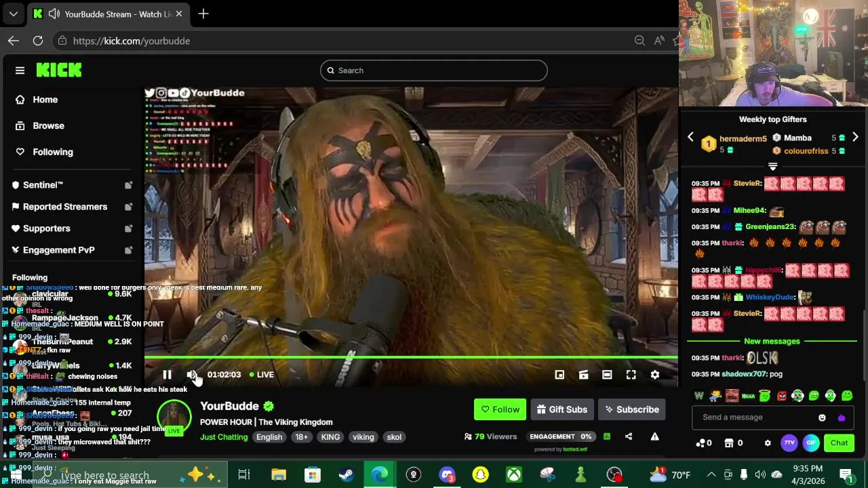Screen dimensions: 868x488
Task: Click the purple gift icon in message box
Action: click(x=842, y=418)
